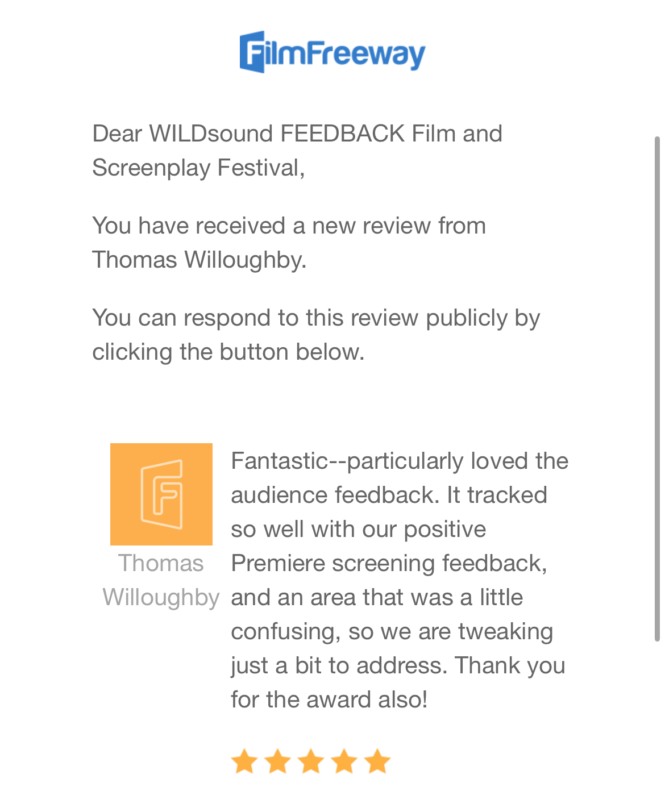The height and width of the screenshot is (812, 665).
Task: Click the 'You can respond to this review' line
Action: point(316,318)
